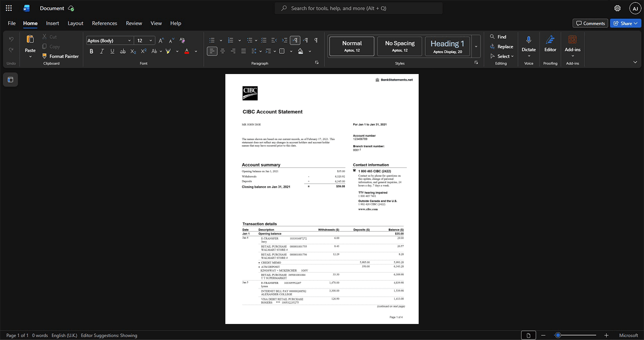
Task: Activate the Format Painter
Action: 60,56
